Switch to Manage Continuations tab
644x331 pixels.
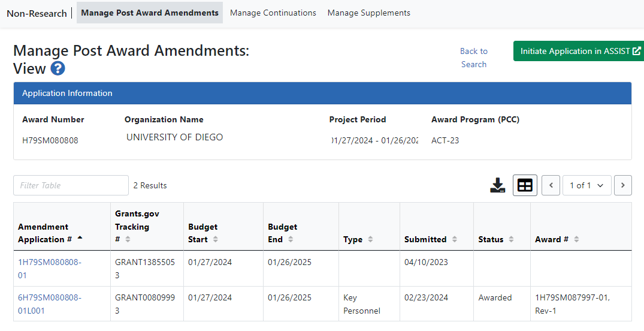coord(273,13)
